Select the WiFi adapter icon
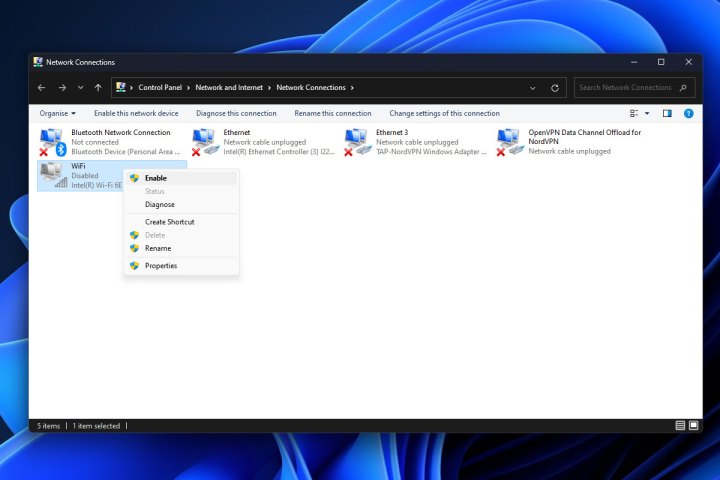This screenshot has width=720, height=480. 53,175
